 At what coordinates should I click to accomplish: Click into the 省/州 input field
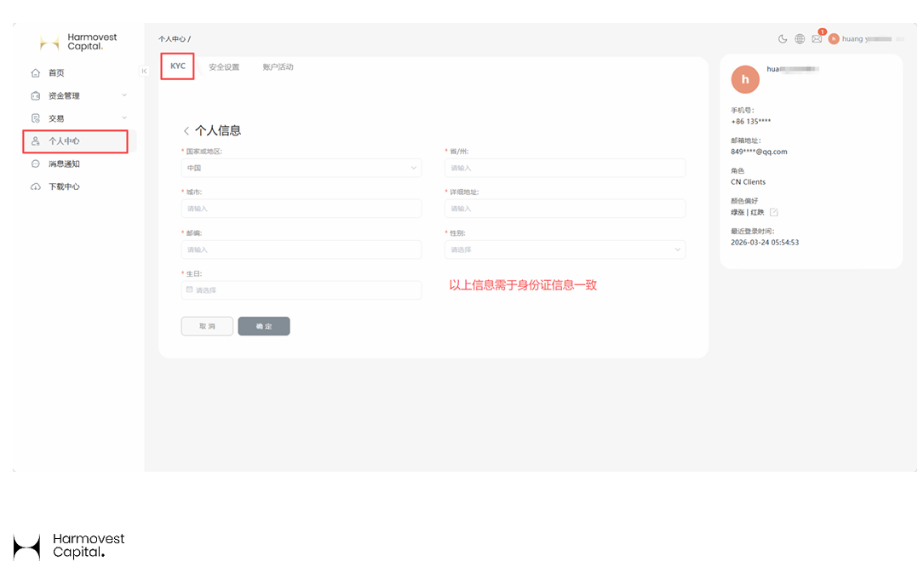(565, 168)
